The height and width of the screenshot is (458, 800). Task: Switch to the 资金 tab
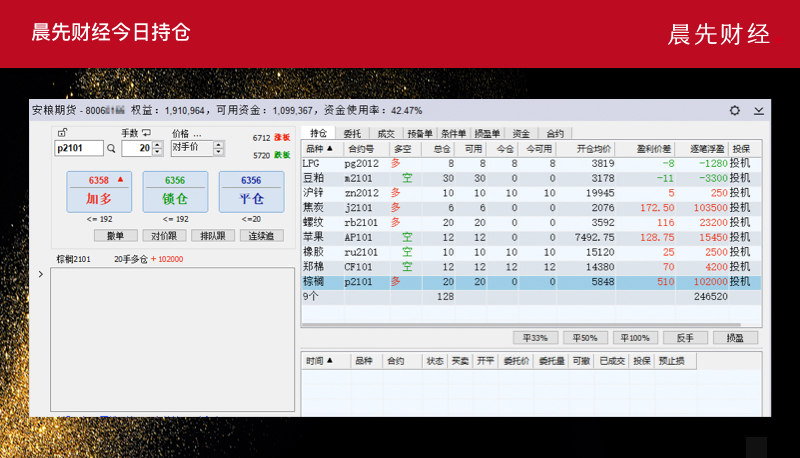coord(521,132)
